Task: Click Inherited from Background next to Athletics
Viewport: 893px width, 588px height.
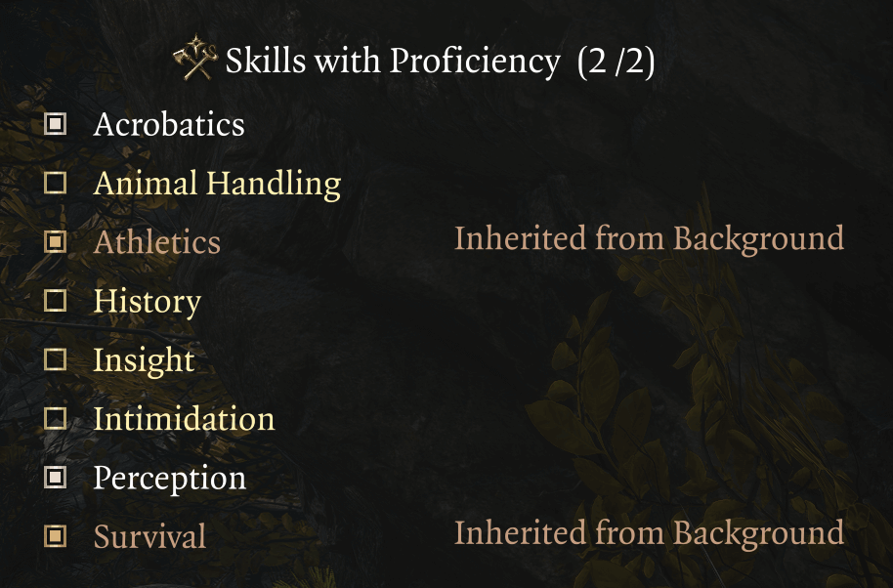Action: coord(649,238)
